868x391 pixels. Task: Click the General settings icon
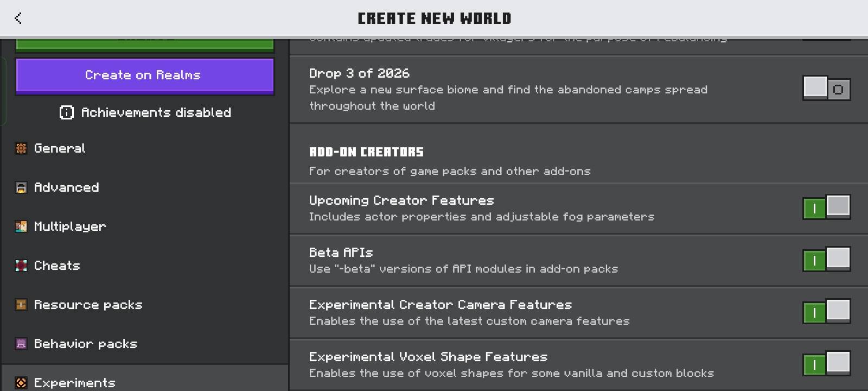tap(21, 148)
